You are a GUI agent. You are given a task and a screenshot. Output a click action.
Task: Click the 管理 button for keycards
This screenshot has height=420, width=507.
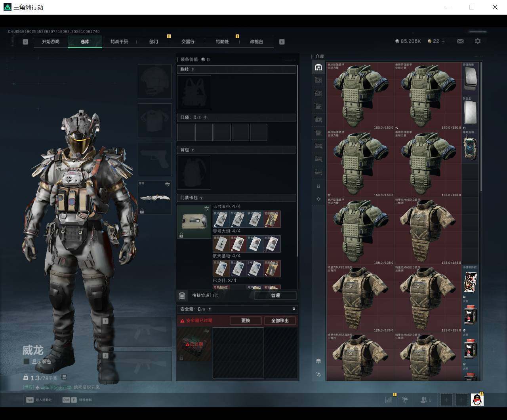click(x=275, y=295)
